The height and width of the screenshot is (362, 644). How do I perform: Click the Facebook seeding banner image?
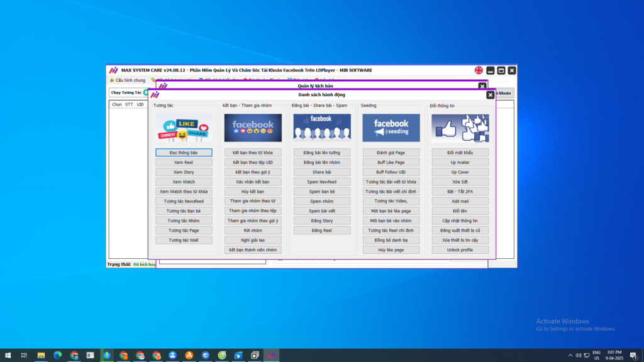pos(391,128)
